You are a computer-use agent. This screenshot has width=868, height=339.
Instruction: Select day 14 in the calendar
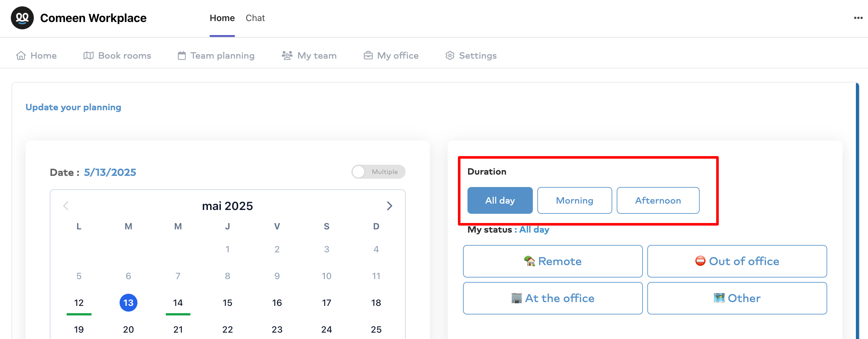click(x=178, y=303)
